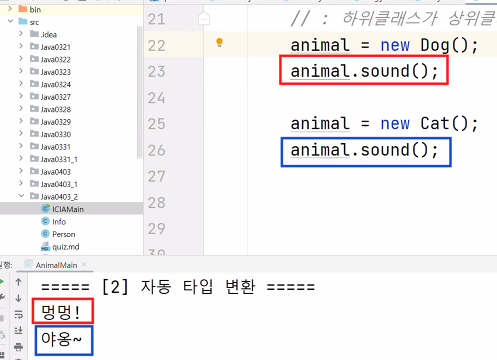Click 'animal = new Dog();' code line
Image resolution: width=497 pixels, height=360 pixels.
[x=384, y=45]
